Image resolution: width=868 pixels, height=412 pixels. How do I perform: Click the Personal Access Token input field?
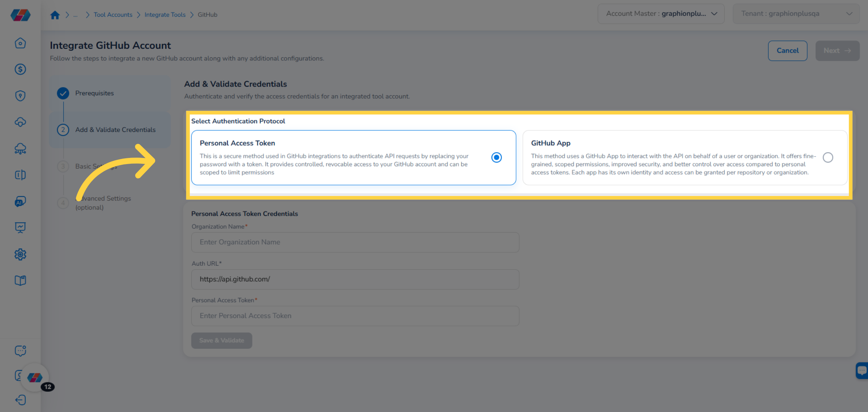355,316
